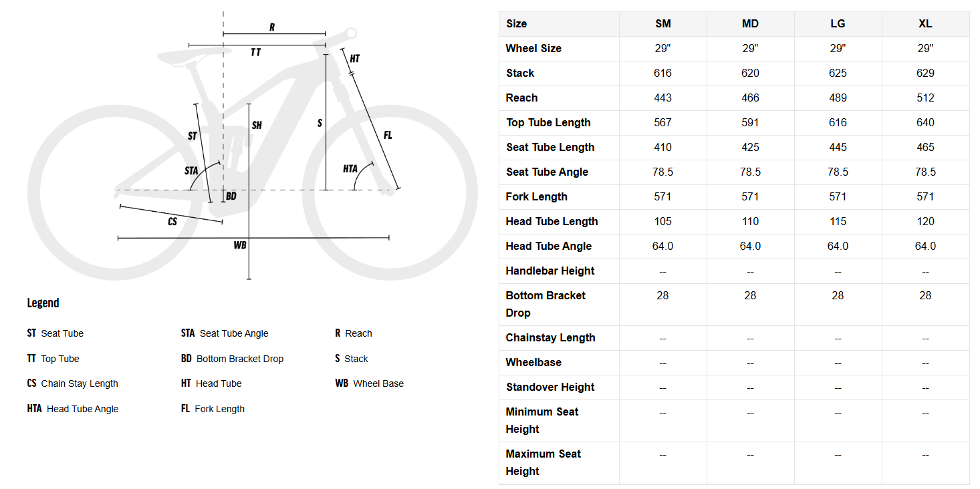
Task: Click the FL label on the bike diagram
Action: tap(388, 136)
